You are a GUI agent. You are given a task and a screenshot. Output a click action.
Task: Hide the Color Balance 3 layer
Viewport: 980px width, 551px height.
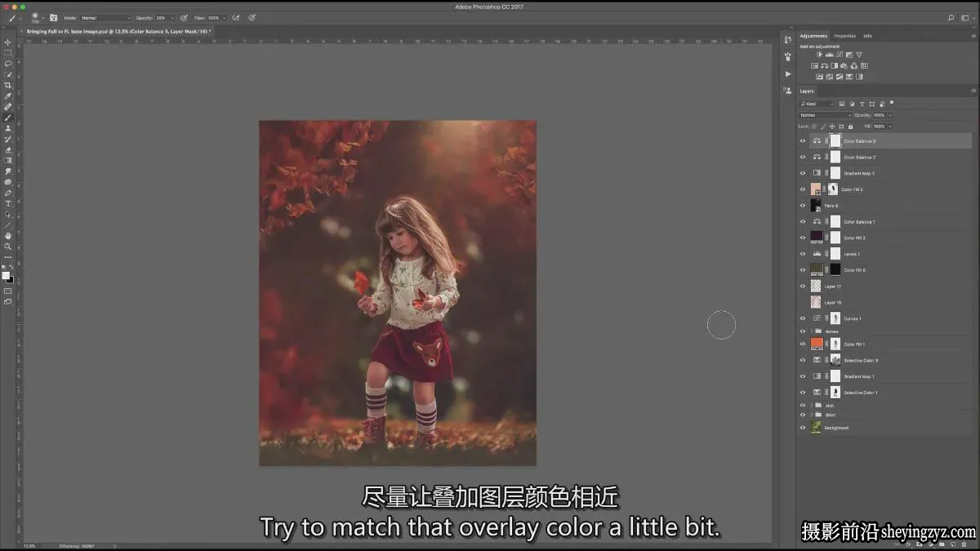(x=803, y=141)
